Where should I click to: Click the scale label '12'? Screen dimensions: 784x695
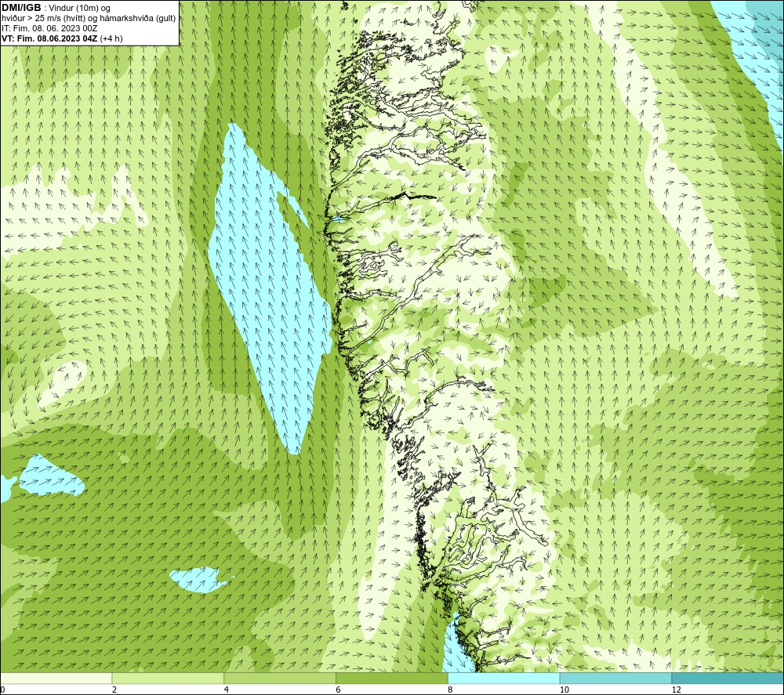tap(676, 690)
